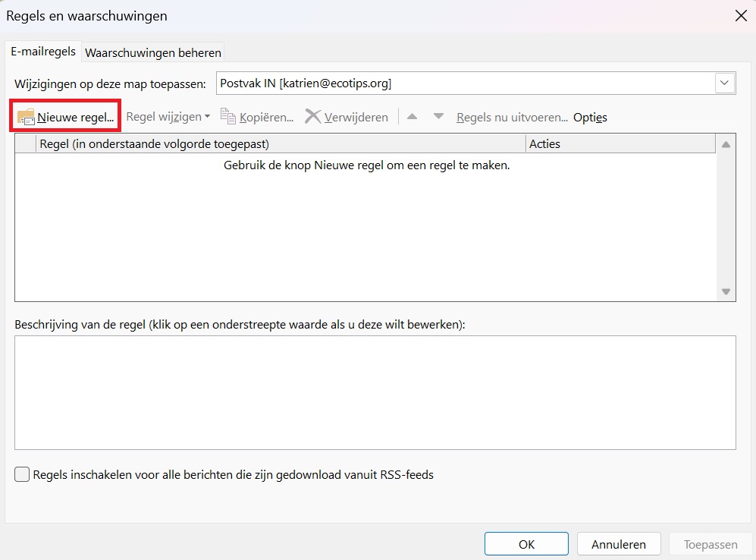Switch to Waarschuwingen beheren tab
The width and height of the screenshot is (756, 560).
click(153, 52)
